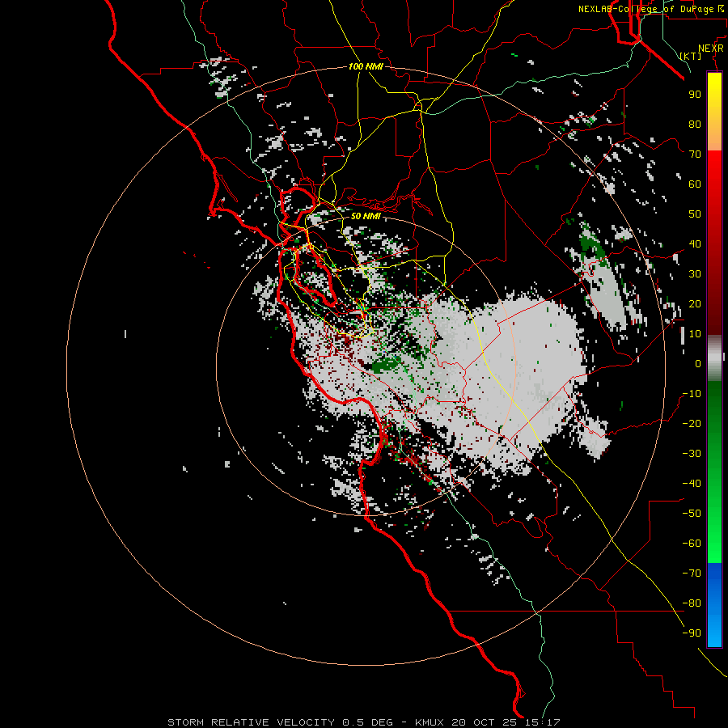Click the "80" value on the velocity scale

[695, 124]
